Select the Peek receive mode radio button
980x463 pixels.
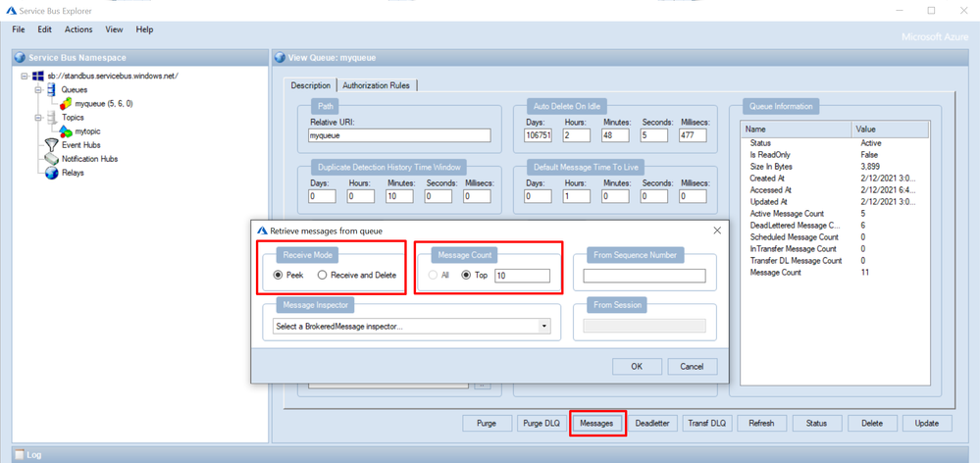pos(279,275)
